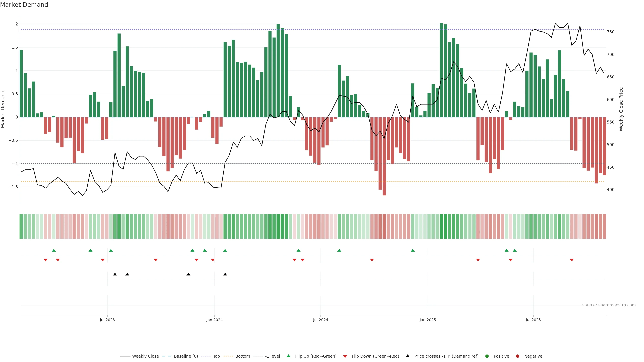Image resolution: width=644 pixels, height=362 pixels.
Task: Click the green Positive legend circle icon
Action: [x=487, y=356]
